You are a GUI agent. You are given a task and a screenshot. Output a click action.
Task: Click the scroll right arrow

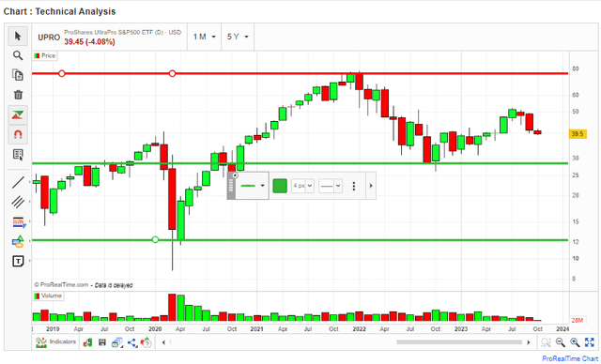pyautogui.click(x=529, y=342)
